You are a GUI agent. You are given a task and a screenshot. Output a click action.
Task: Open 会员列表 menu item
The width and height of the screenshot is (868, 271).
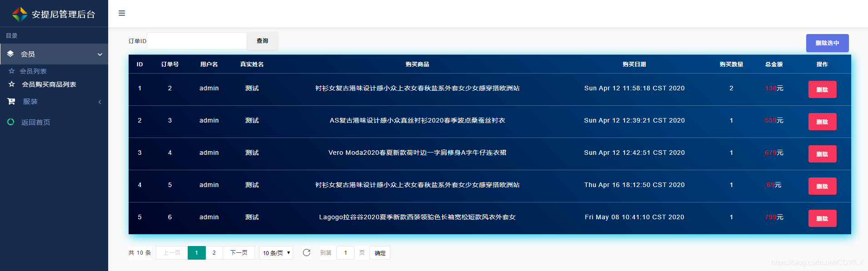(33, 71)
